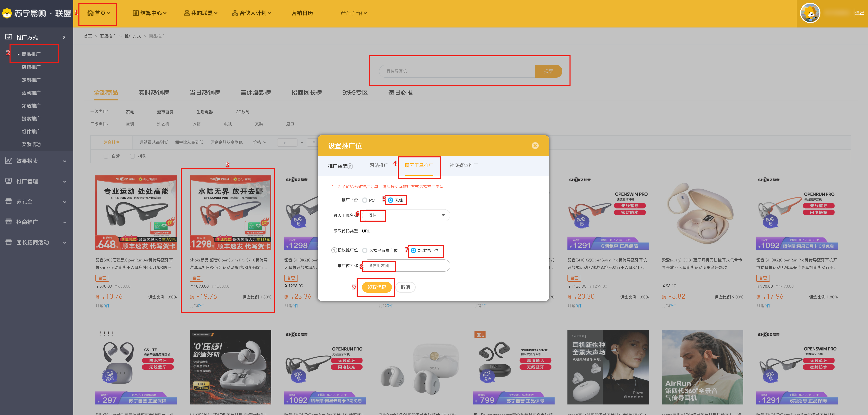Click the 团长招商活动 sidebar icon

(x=9, y=242)
